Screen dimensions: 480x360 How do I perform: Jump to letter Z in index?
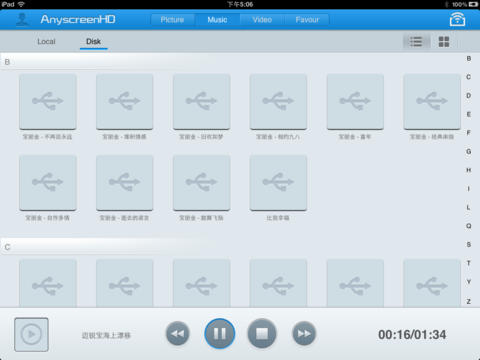(469, 301)
